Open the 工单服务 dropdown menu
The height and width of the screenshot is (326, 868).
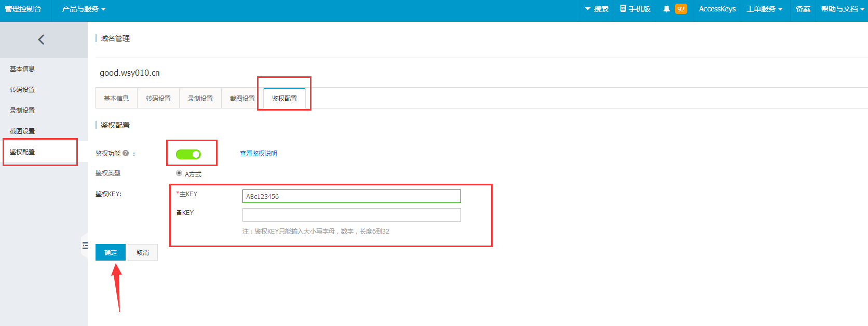764,9
